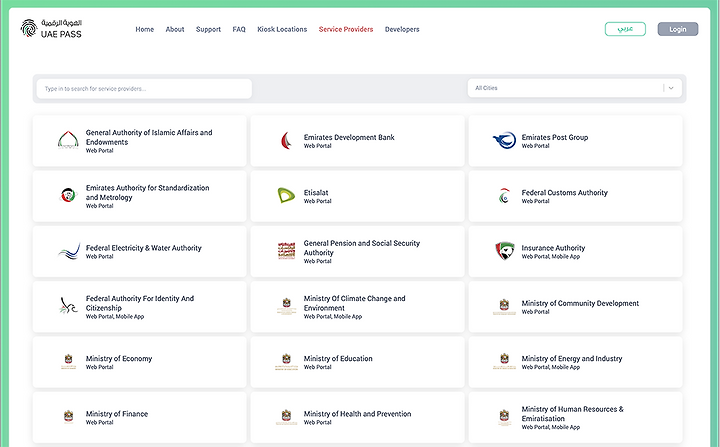The image size is (720, 447).
Task: Click the General Authority of Islamic Affairs logo
Action: pyautogui.click(x=68, y=140)
